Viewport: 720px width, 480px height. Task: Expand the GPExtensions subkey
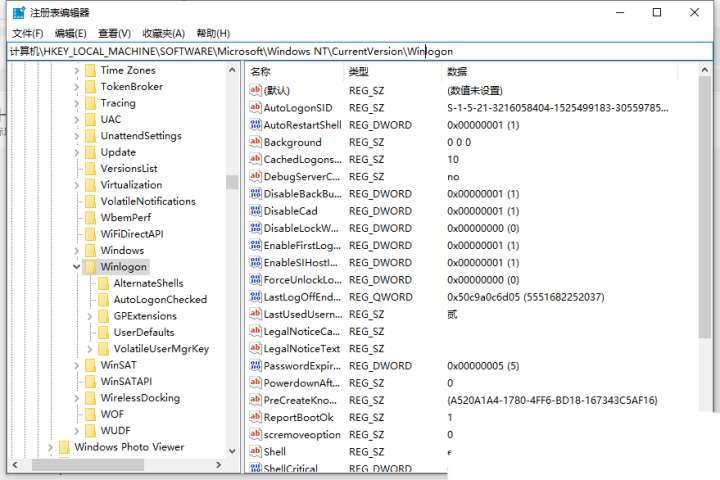tap(90, 316)
